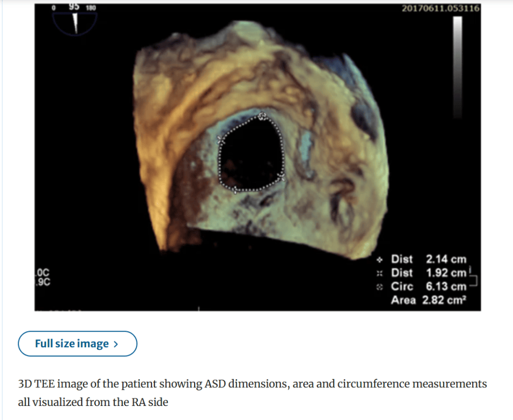The image size is (513, 420).
Task: Click the top ASD caliper marker
Action: pos(262,116)
